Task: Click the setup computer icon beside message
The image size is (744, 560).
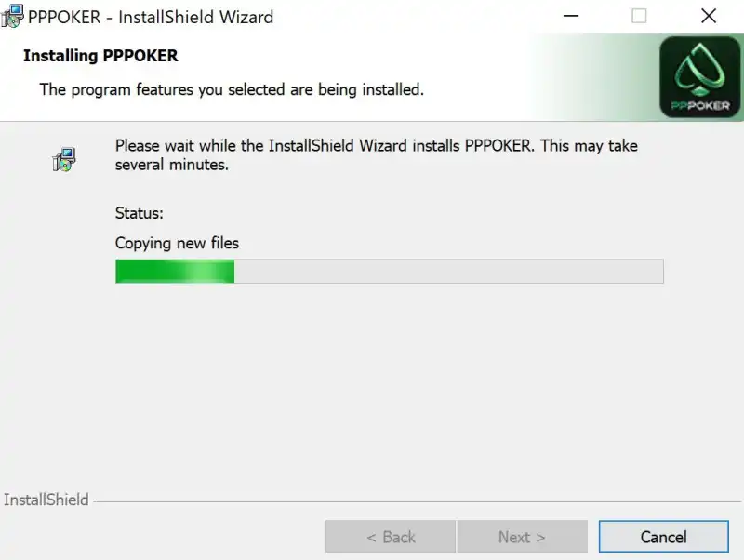Action: pyautogui.click(x=63, y=159)
